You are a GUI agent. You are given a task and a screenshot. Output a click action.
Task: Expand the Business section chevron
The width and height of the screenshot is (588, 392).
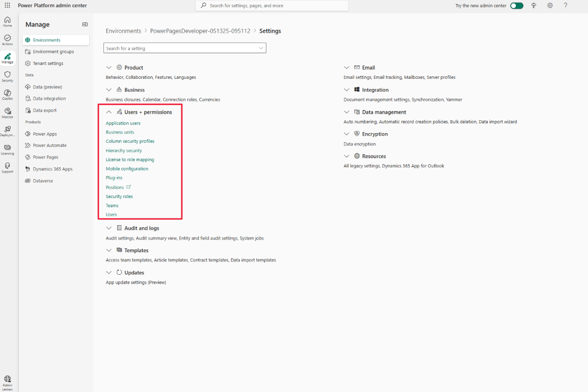click(x=109, y=90)
